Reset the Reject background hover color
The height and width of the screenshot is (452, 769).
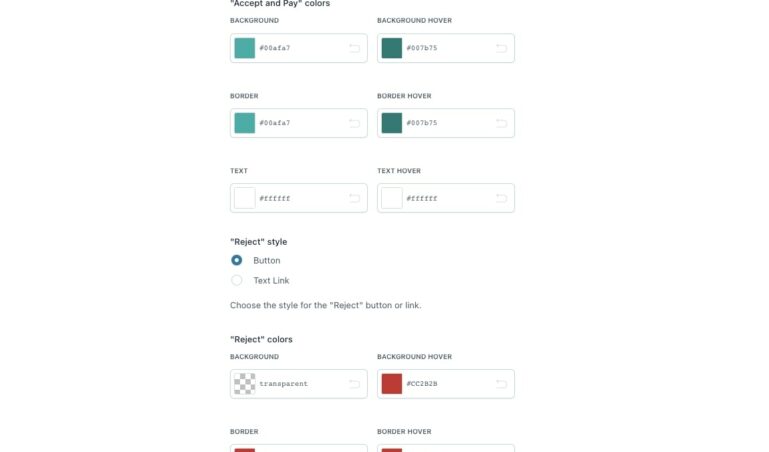coord(501,384)
